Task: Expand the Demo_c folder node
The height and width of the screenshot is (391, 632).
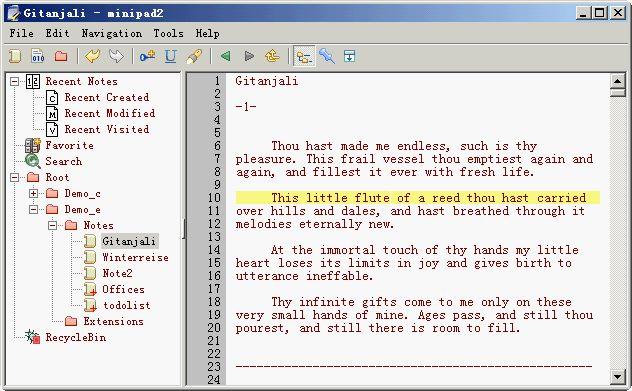Action: pyautogui.click(x=33, y=193)
